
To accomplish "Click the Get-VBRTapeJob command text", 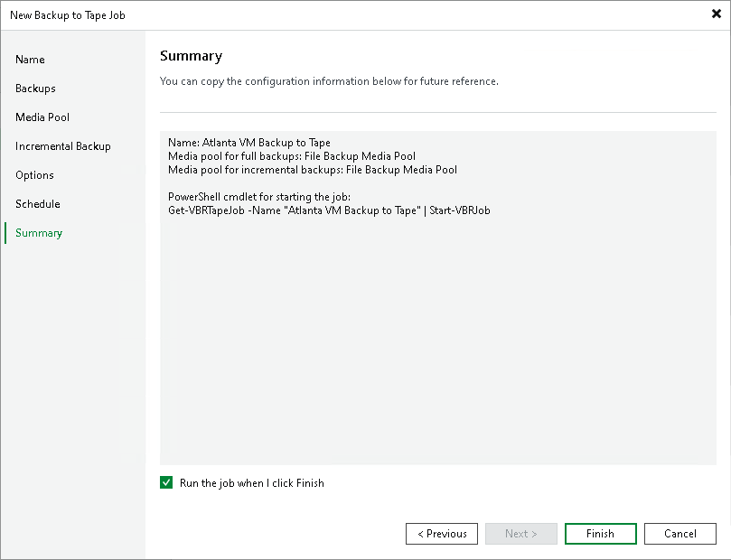I will pyautogui.click(x=329, y=210).
